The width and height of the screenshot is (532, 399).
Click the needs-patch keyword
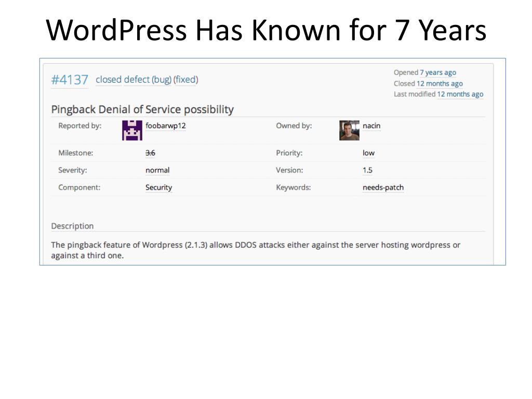(x=383, y=188)
